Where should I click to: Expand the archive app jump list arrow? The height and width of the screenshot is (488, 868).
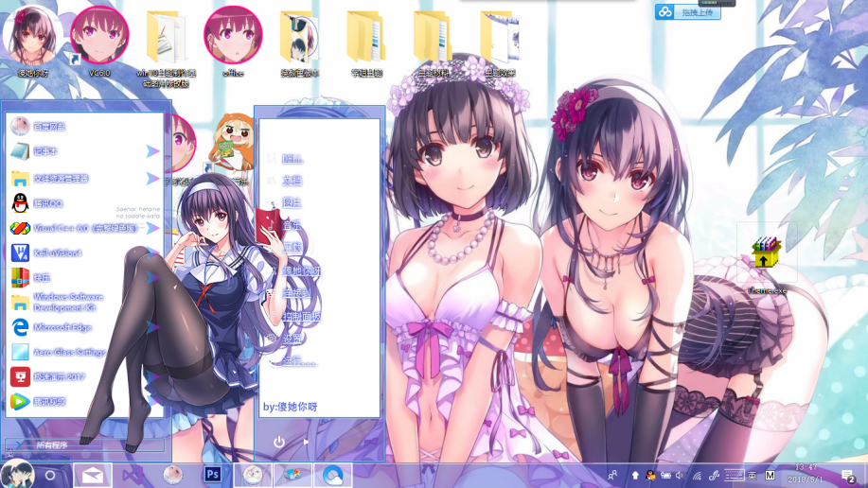(x=152, y=278)
